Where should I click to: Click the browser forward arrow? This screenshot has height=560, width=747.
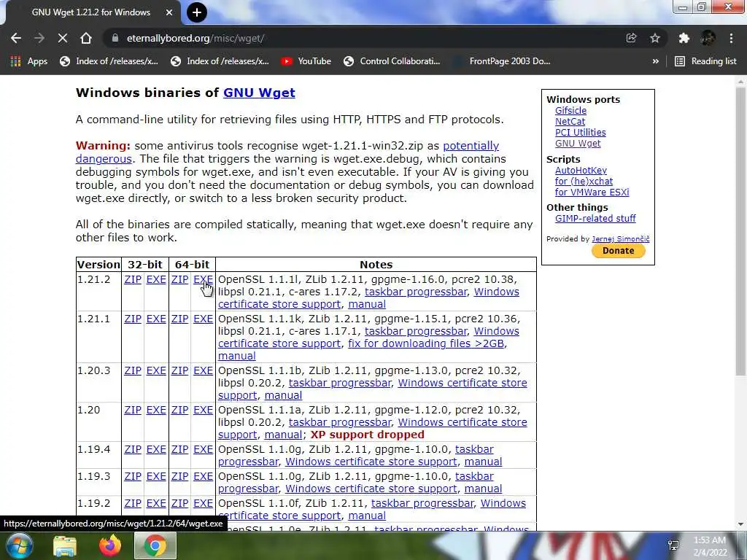[39, 38]
